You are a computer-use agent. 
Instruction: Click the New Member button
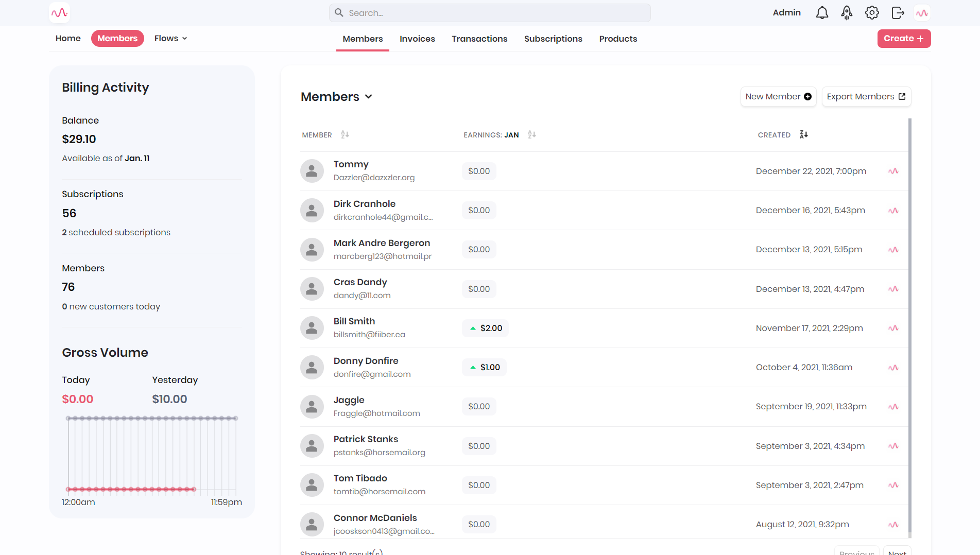pyautogui.click(x=778, y=97)
